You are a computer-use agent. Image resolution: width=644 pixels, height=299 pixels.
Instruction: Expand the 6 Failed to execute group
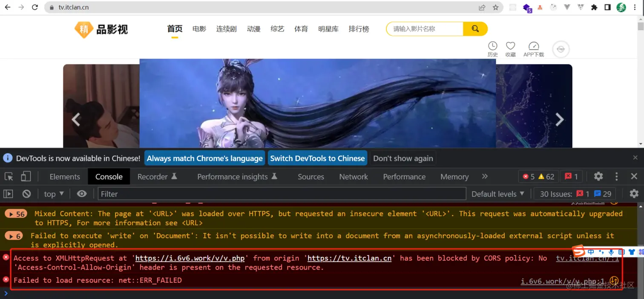click(x=14, y=236)
